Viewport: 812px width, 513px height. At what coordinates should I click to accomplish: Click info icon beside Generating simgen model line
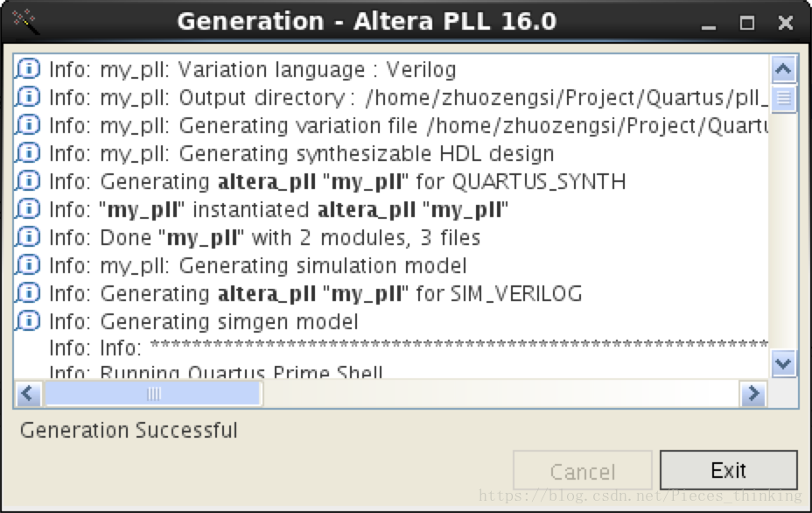pyautogui.click(x=27, y=320)
